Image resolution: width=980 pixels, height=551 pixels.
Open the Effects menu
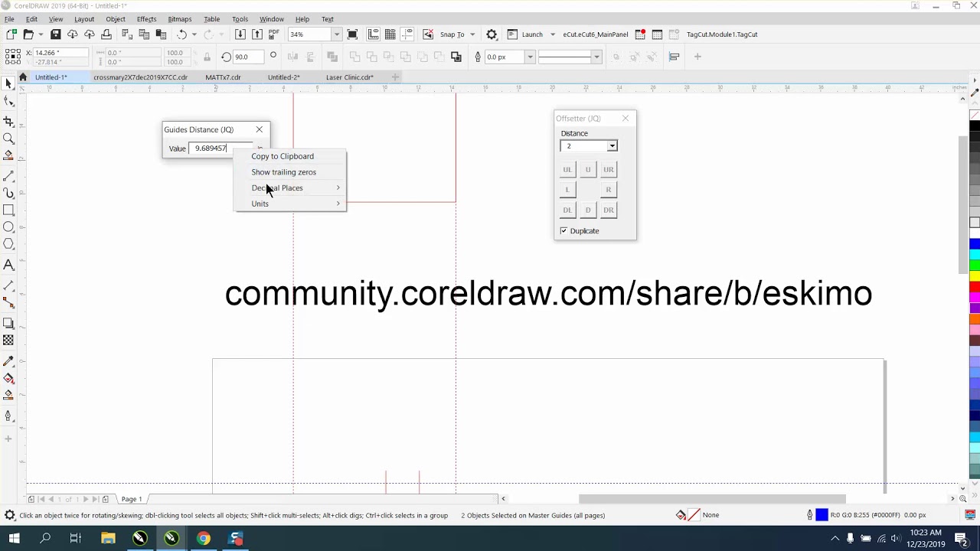146,19
